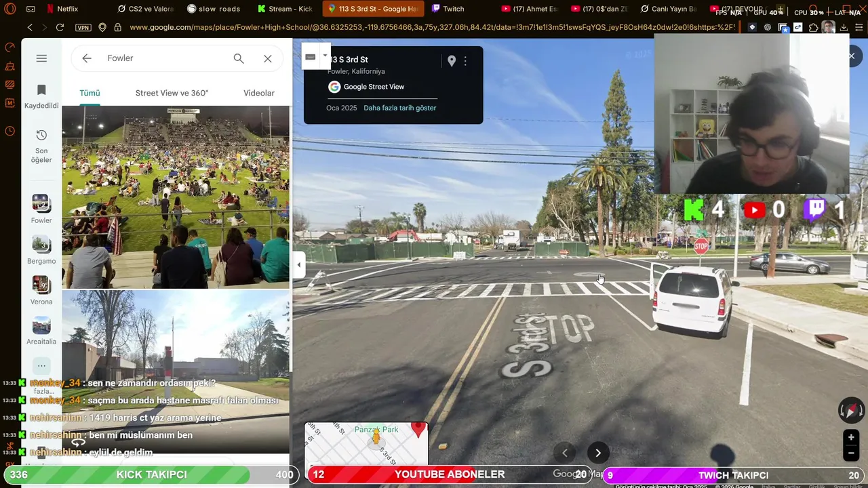Zoom in with the plus button
Image resolution: width=868 pixels, height=488 pixels.
(851, 437)
